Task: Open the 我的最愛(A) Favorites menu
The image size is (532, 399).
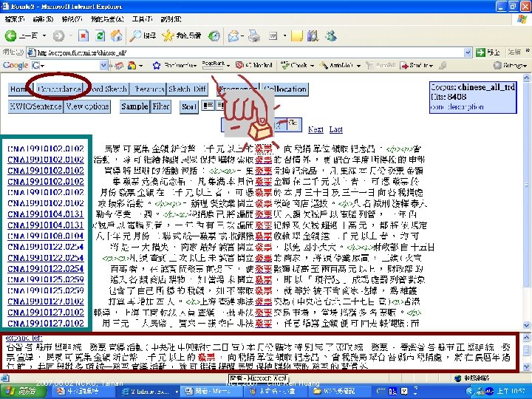Action: tap(107, 19)
